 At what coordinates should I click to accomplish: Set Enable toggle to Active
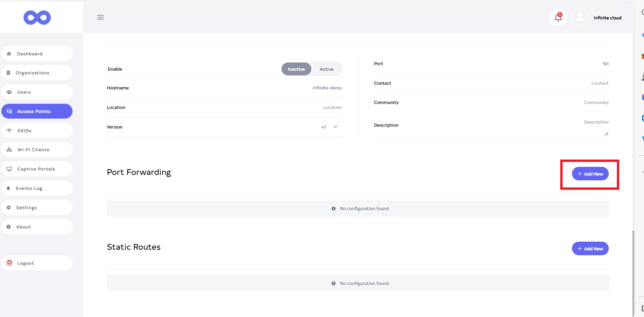[326, 69]
